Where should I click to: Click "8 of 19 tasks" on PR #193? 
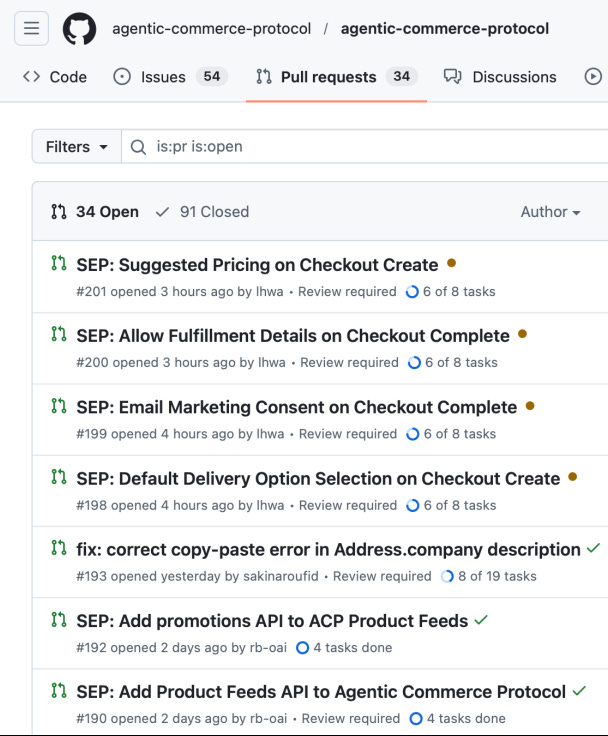tap(497, 576)
